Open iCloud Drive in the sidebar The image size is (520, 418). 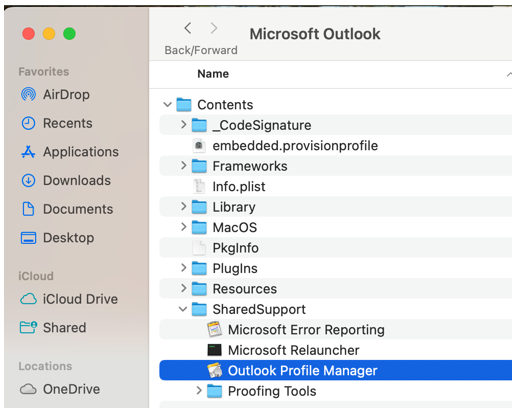tap(69, 299)
